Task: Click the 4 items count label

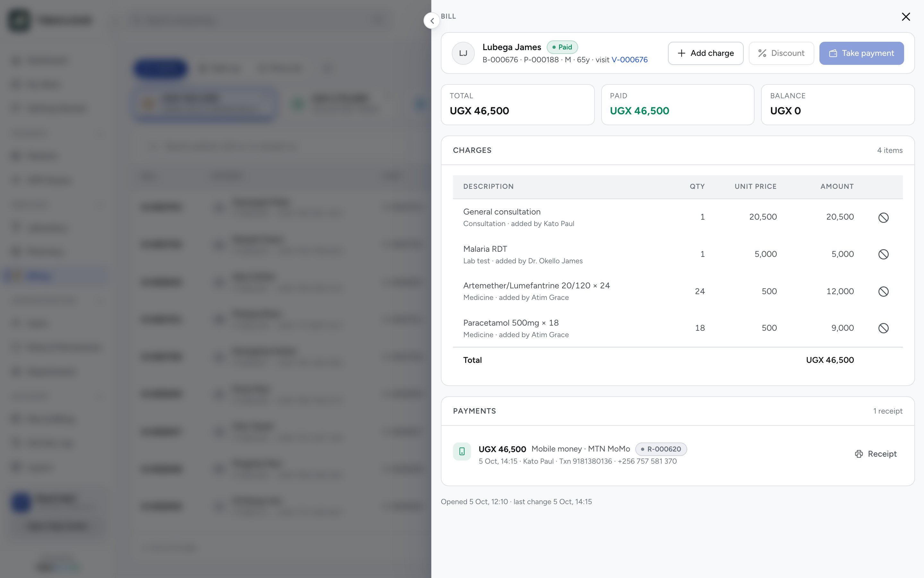Action: [890, 150]
